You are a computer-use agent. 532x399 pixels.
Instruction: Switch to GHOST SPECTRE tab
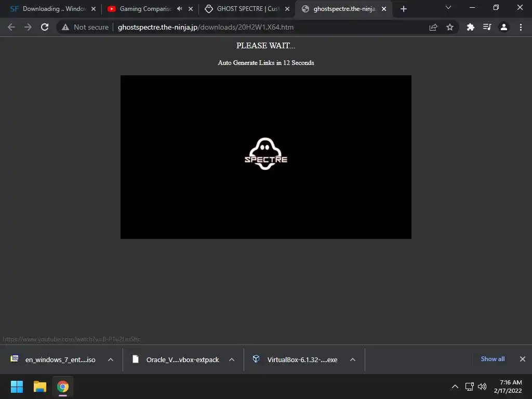[x=247, y=9]
